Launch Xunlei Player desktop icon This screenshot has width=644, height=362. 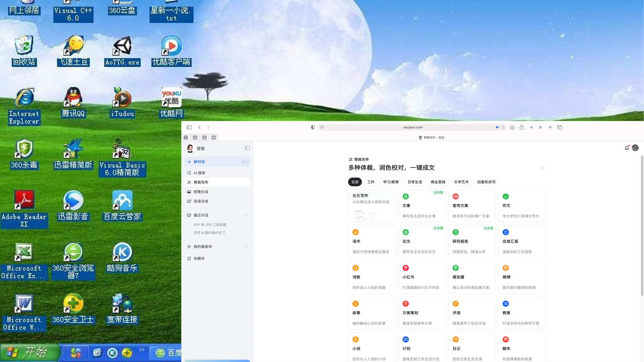click(x=73, y=206)
